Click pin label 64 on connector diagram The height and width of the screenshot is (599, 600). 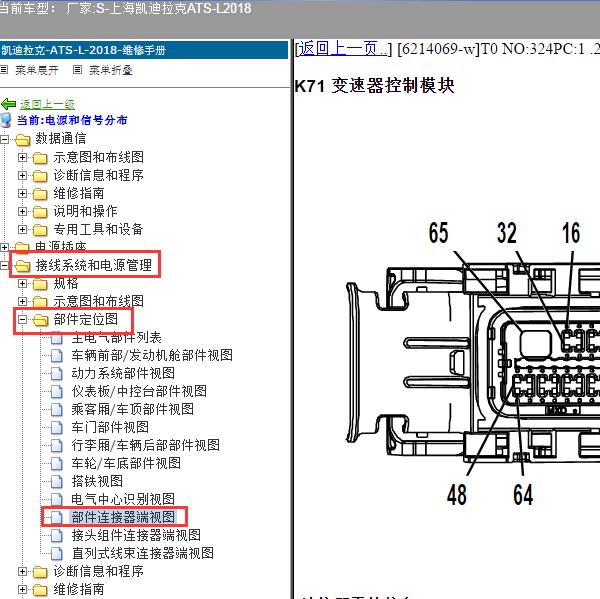pos(523,494)
